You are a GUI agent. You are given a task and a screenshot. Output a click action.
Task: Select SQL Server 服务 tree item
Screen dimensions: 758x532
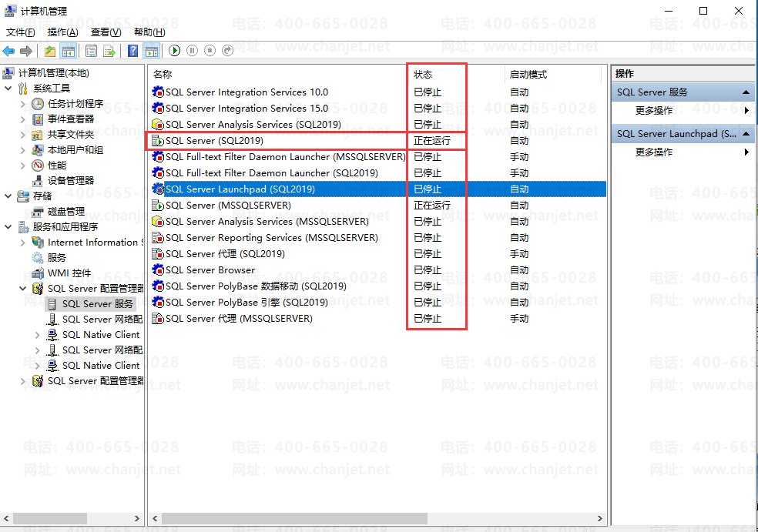[97, 304]
